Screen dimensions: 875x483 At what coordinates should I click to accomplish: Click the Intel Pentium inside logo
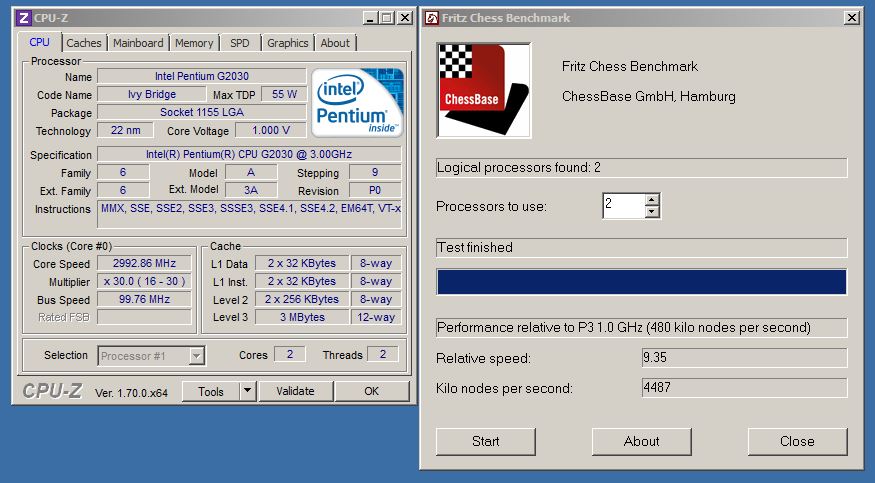click(356, 102)
